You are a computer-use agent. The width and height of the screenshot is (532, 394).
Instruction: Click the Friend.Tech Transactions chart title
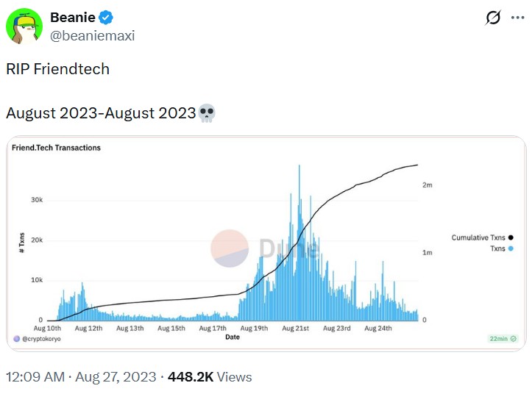pyautogui.click(x=56, y=148)
